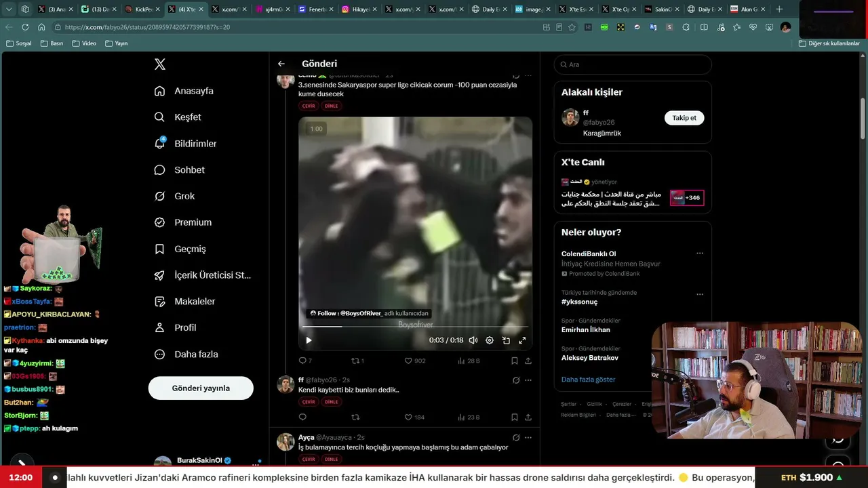Image resolution: width=868 pixels, height=488 pixels.
Task: Open Grok action on ff's reply
Action: [516, 380]
